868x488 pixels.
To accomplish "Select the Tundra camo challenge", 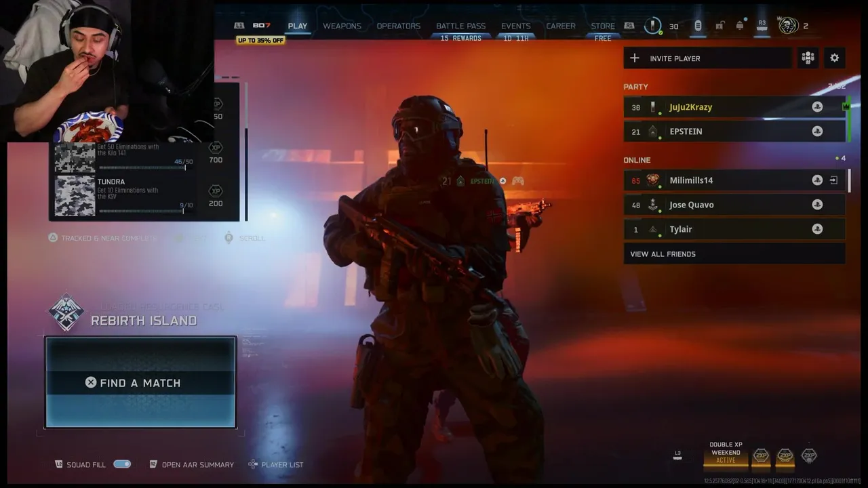I will point(144,196).
